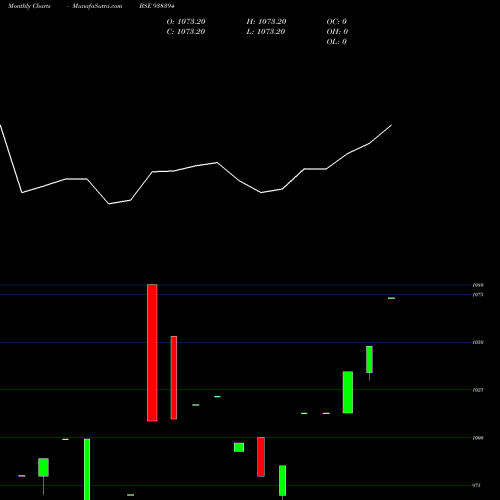Click the 'BSE 938394' symbol label
Screen dimensions: 500x500
coord(157,6)
